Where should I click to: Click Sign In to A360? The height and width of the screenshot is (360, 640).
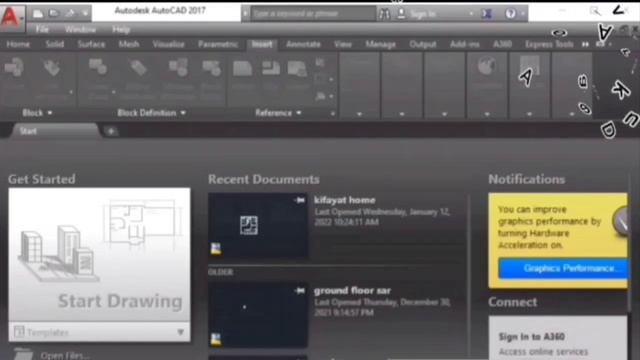(x=531, y=337)
